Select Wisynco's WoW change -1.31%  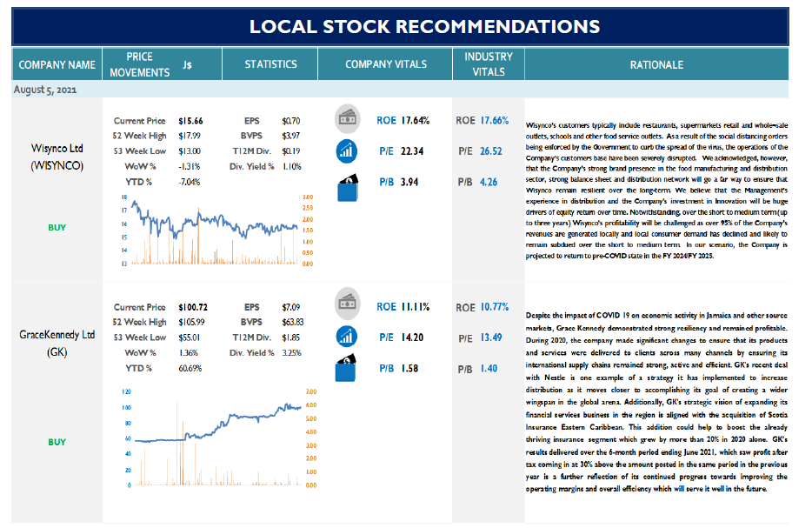click(x=189, y=167)
